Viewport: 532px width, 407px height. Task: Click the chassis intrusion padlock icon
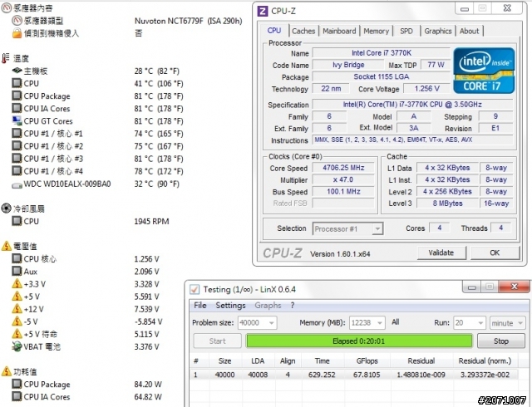tap(17, 33)
